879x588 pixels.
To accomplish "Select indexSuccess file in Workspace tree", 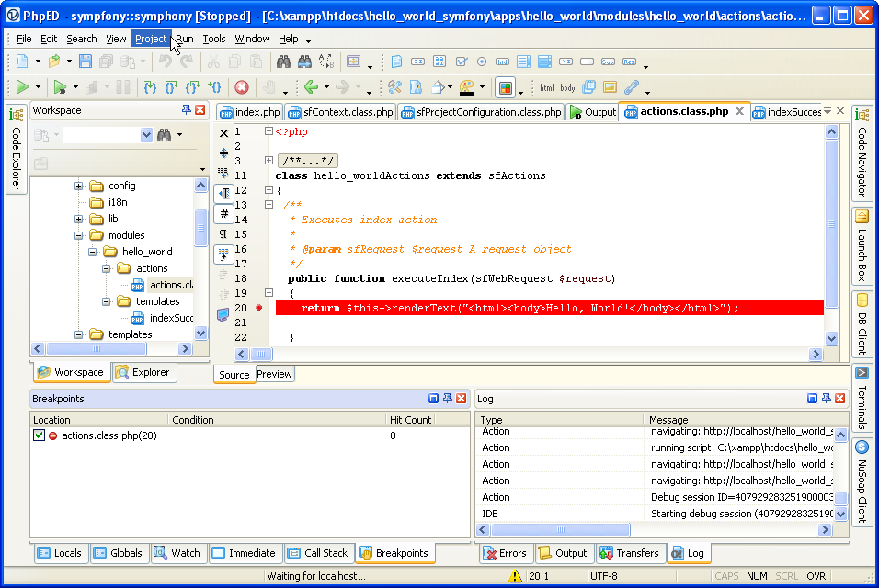I will coord(170,318).
